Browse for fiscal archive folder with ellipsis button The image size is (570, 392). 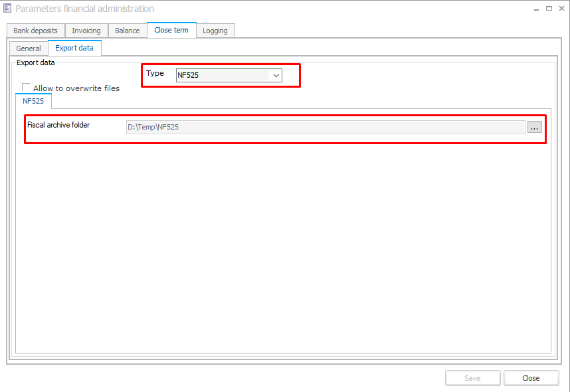[x=535, y=127]
